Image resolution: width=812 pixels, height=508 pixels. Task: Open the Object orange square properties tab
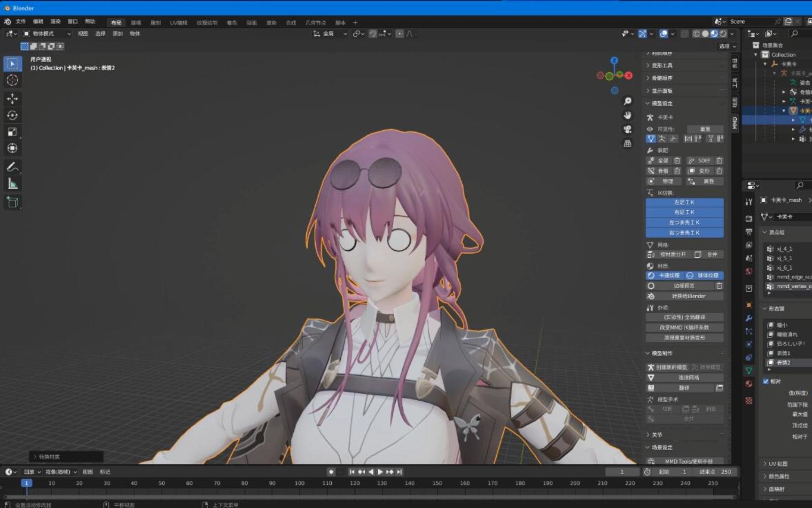pos(749,305)
